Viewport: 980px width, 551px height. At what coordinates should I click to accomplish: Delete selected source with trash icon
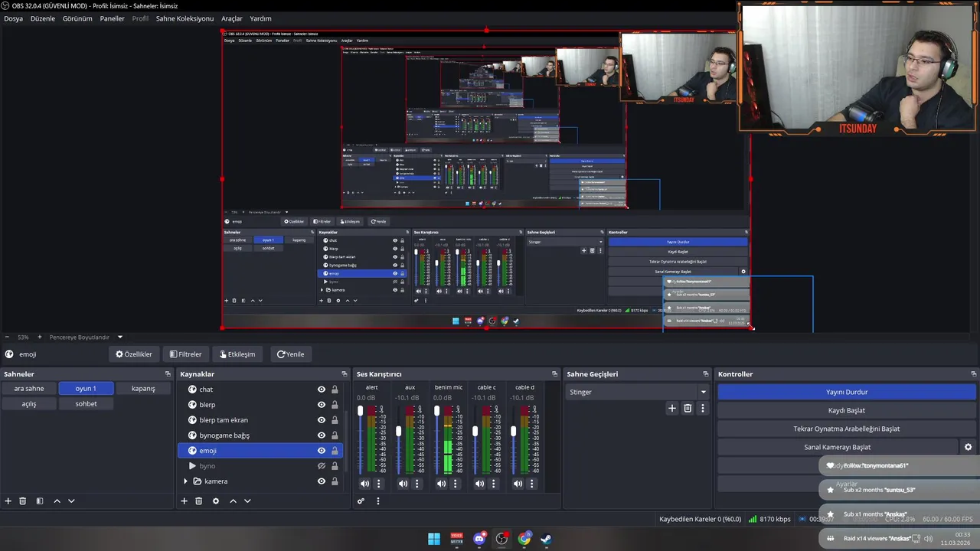click(x=199, y=501)
